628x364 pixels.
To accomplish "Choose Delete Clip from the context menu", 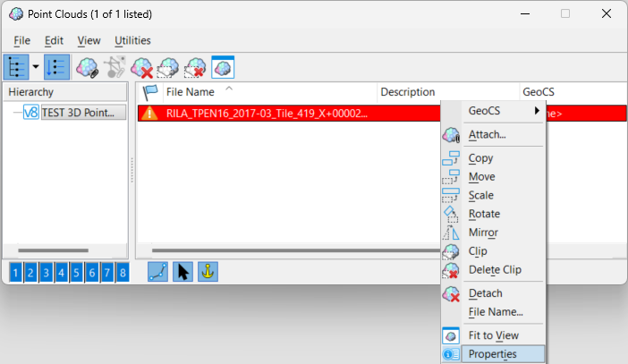I will pos(493,270).
